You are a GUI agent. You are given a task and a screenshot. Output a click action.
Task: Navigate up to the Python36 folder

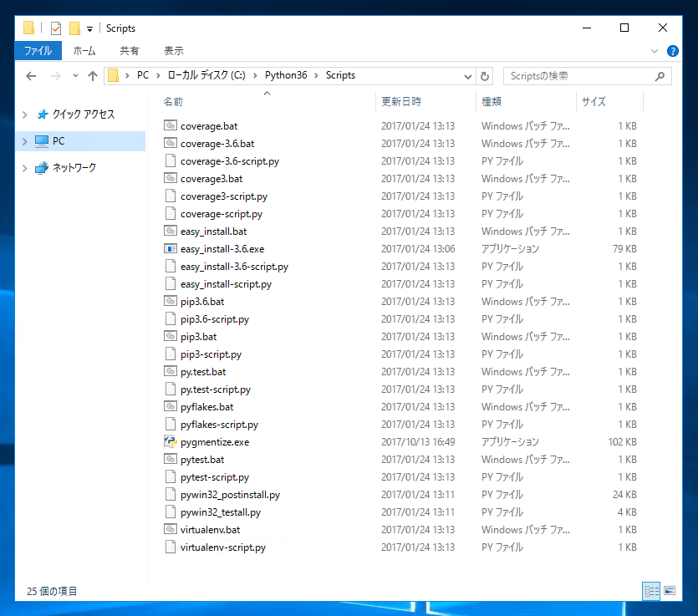[x=94, y=75]
